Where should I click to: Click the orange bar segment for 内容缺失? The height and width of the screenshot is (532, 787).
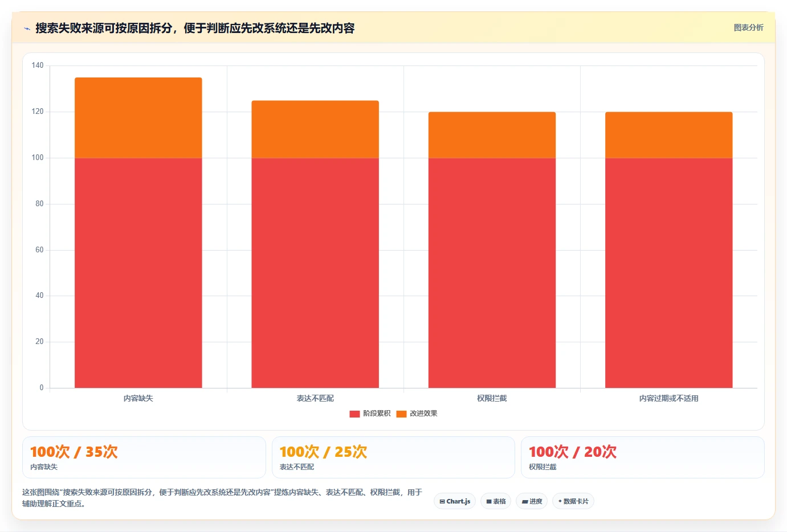(x=138, y=118)
